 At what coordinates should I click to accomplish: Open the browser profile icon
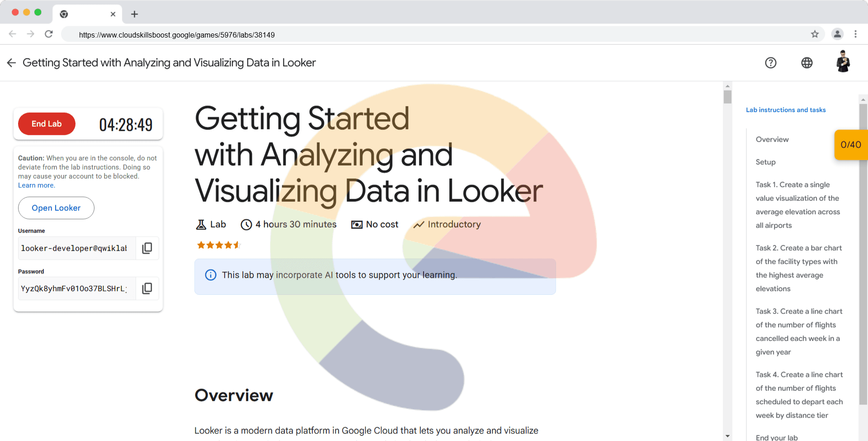tap(837, 34)
